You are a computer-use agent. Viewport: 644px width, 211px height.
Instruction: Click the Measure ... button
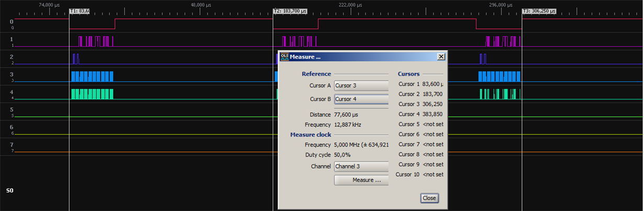361,180
